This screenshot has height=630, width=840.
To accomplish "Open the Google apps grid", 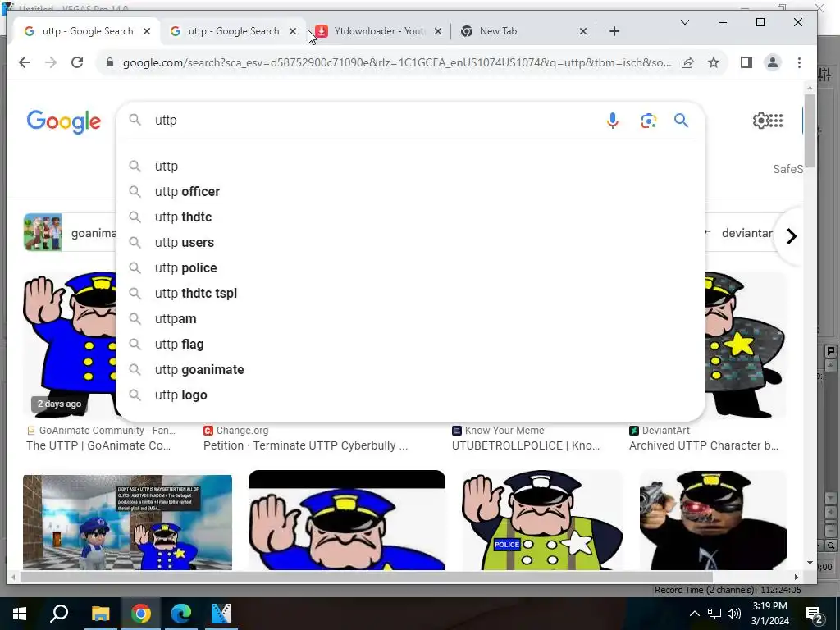I will (x=777, y=121).
